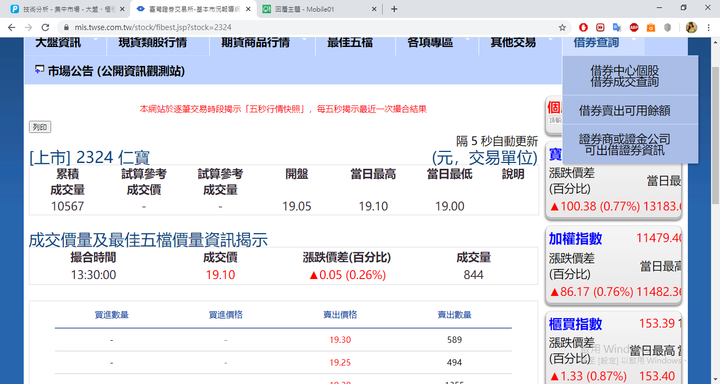Viewport: 720px width, 384px height.
Task: Click the 賣出價格 19.30 cell
Action: pyautogui.click(x=340, y=340)
